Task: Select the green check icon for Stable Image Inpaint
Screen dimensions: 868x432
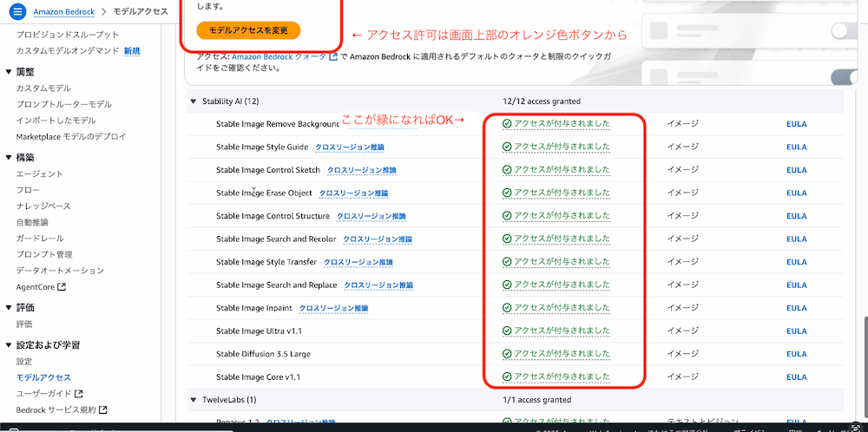Action: tap(507, 308)
